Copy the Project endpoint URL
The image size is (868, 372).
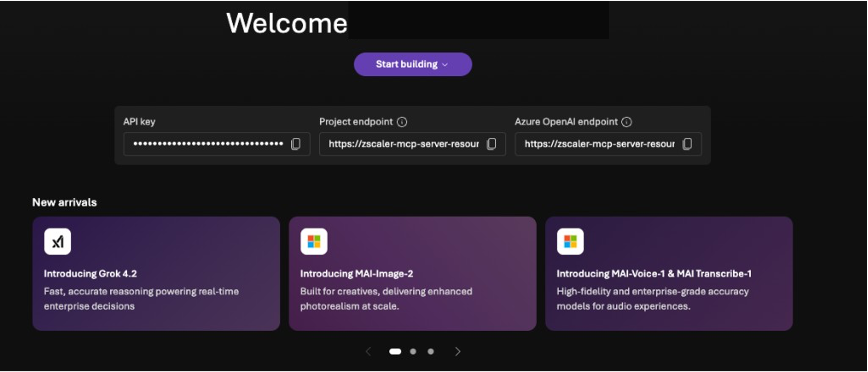[x=491, y=144]
